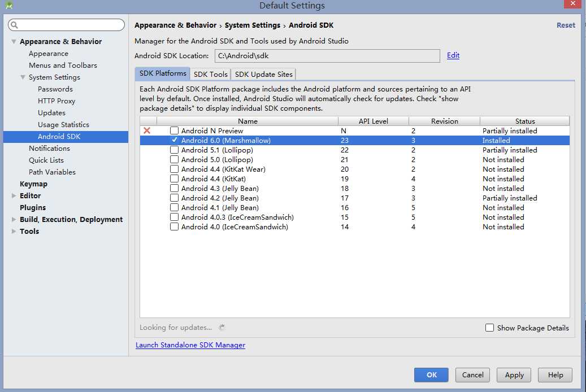Open Path Variables settings page
Screen dimensions: 586x392
point(52,172)
